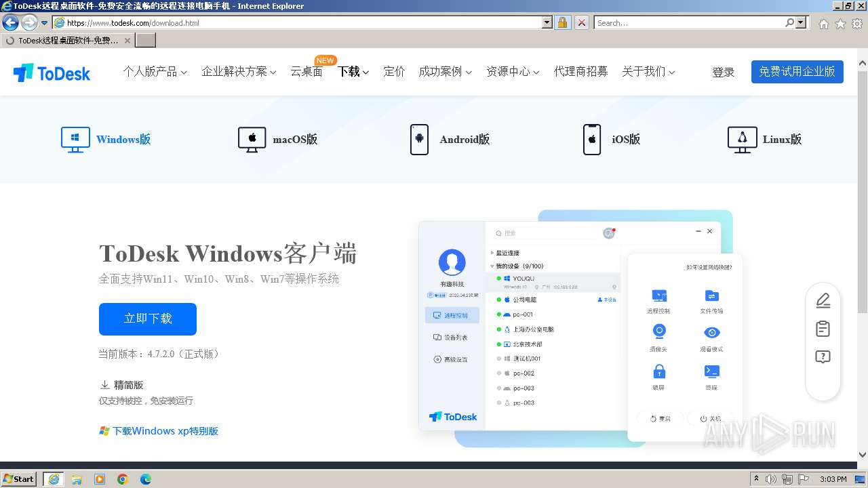Open new blank tab button
Viewport: 868px width, 488px height.
click(x=146, y=41)
